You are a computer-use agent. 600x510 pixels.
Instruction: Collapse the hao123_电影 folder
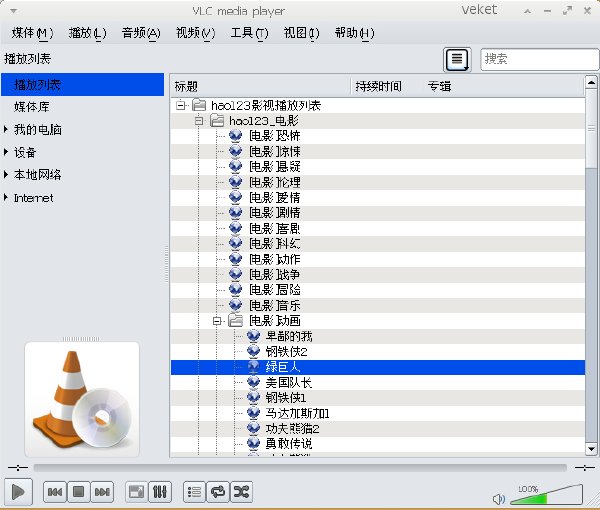(199, 121)
